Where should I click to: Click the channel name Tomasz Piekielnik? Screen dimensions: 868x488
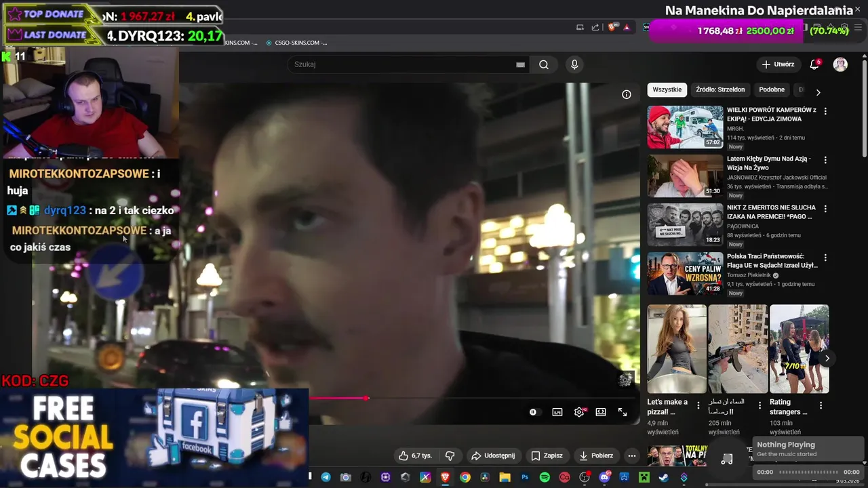coord(749,275)
